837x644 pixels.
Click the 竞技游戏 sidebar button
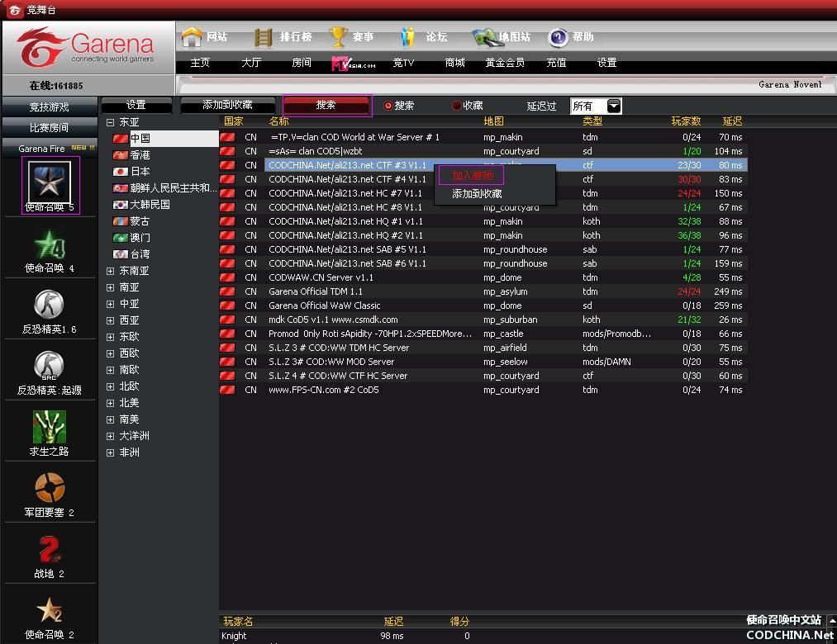coord(49,107)
